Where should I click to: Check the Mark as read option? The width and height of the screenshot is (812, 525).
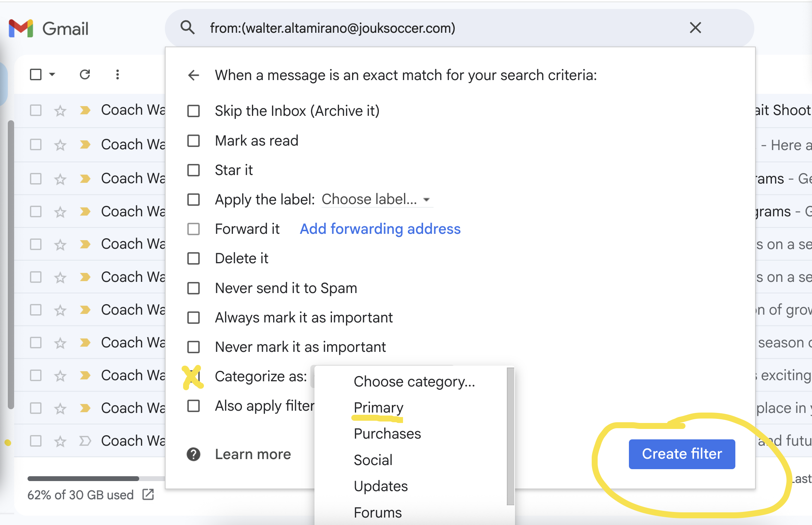click(194, 141)
